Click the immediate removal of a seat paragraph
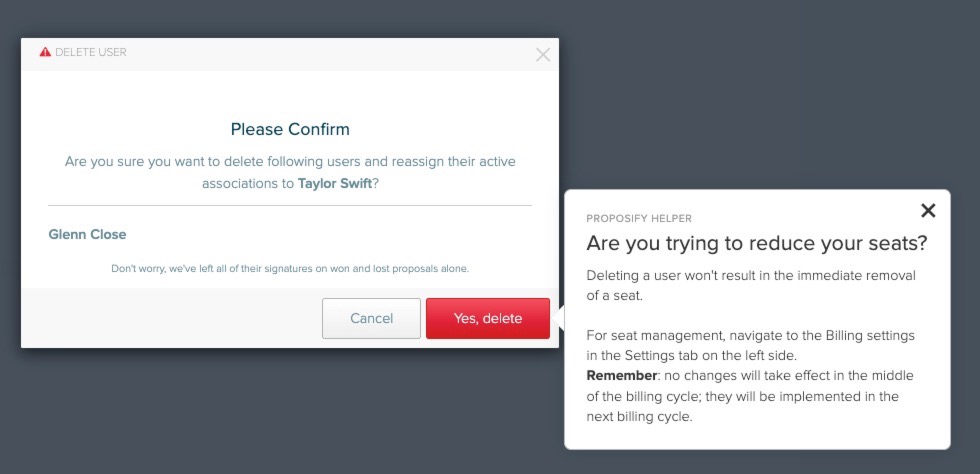 (751, 286)
